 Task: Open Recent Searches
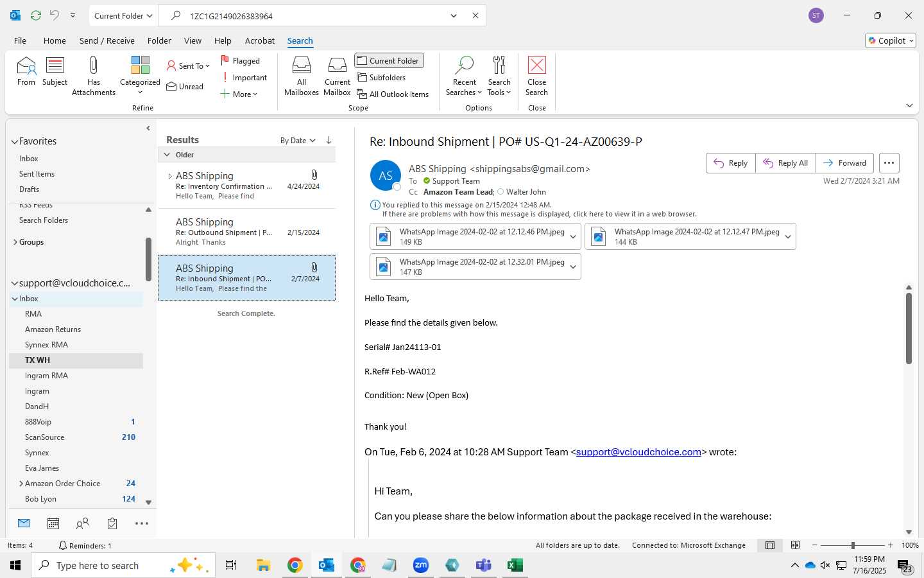pos(464,76)
